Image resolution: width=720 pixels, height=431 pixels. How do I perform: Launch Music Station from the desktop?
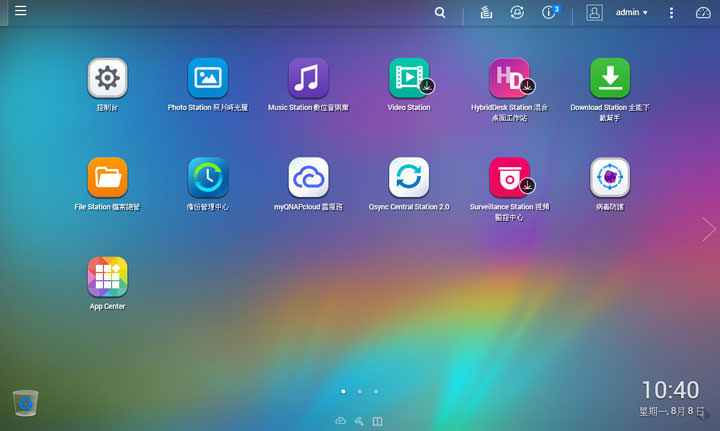coord(308,78)
